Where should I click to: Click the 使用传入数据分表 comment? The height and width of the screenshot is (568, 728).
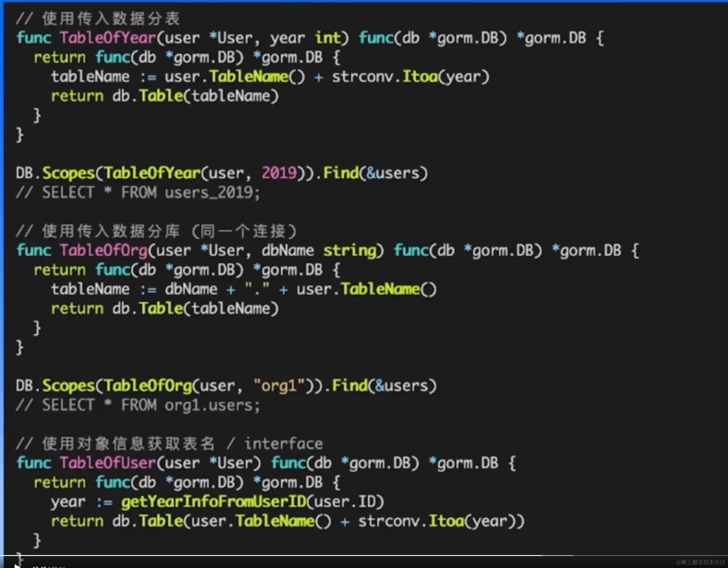click(x=98, y=18)
